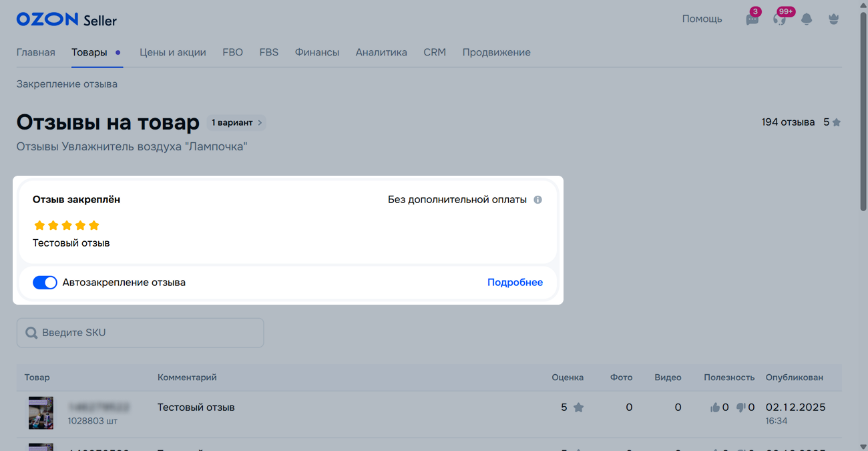Image resolution: width=868 pixels, height=451 pixels.
Task: Open the chat messages icon
Action: click(752, 19)
